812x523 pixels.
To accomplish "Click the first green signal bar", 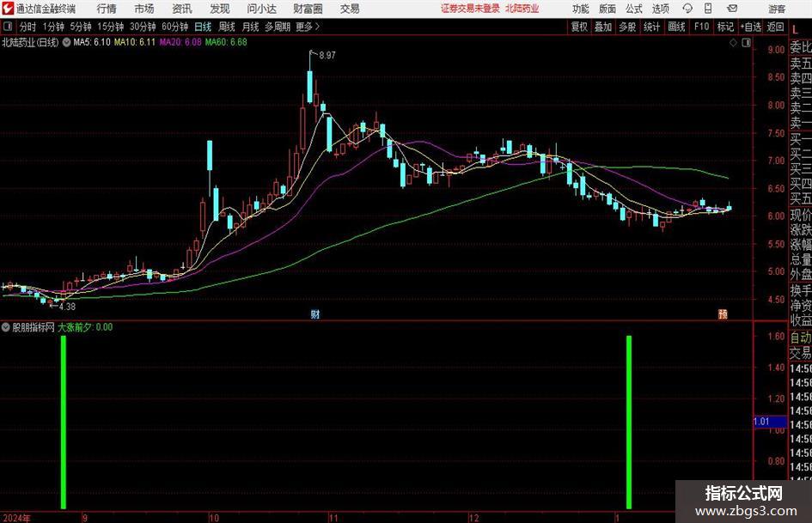I will point(64,422).
